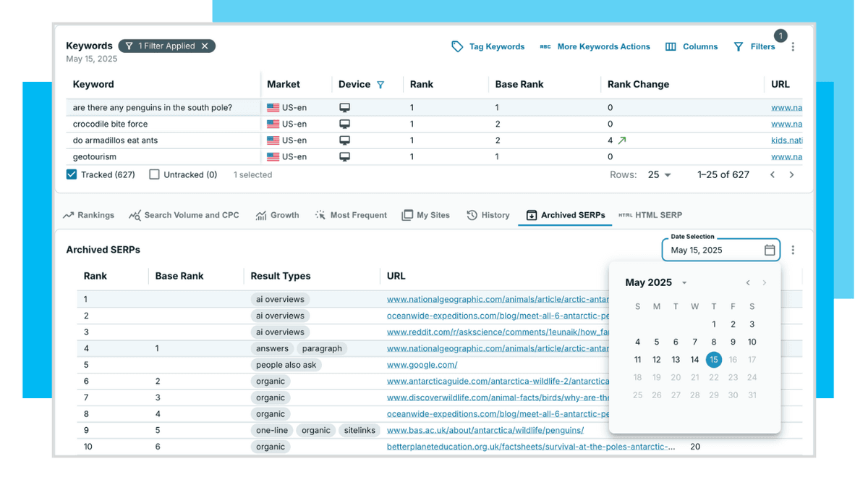Select May 8 in the calendar
This screenshot has width=868, height=480.
(714, 342)
